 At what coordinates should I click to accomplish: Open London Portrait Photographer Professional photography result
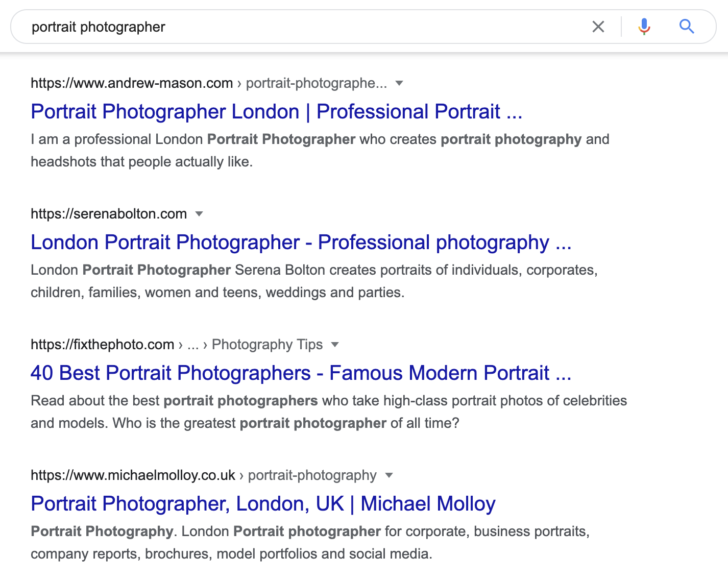[301, 242]
